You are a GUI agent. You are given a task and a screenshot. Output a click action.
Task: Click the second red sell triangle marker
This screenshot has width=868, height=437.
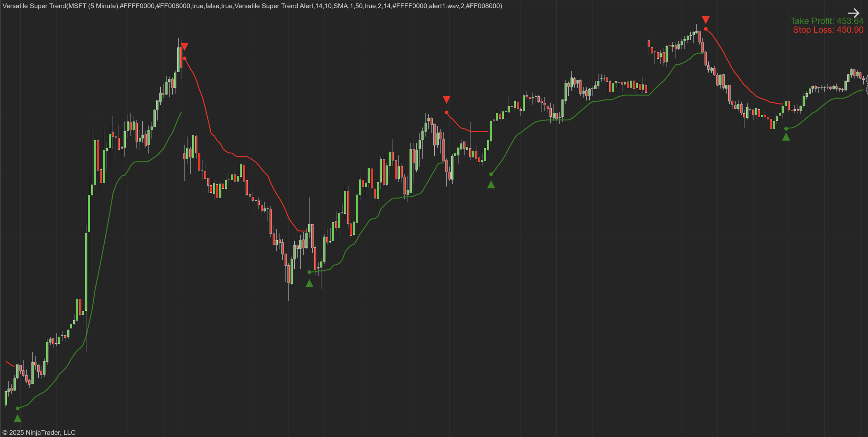tap(446, 99)
